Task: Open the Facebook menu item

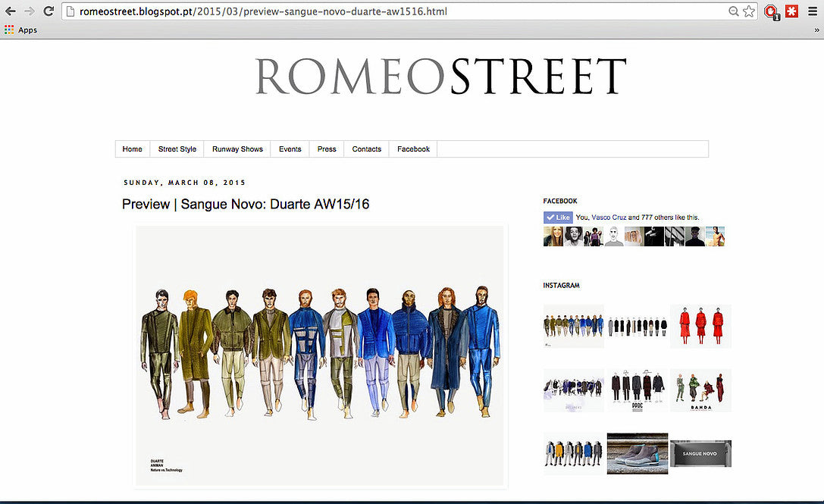Action: tap(414, 149)
